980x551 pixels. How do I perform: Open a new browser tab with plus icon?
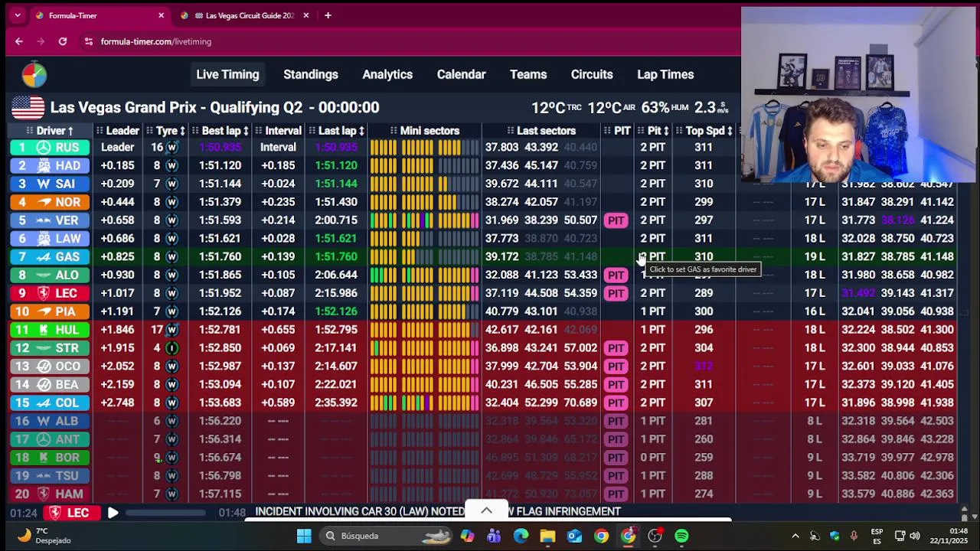click(328, 15)
